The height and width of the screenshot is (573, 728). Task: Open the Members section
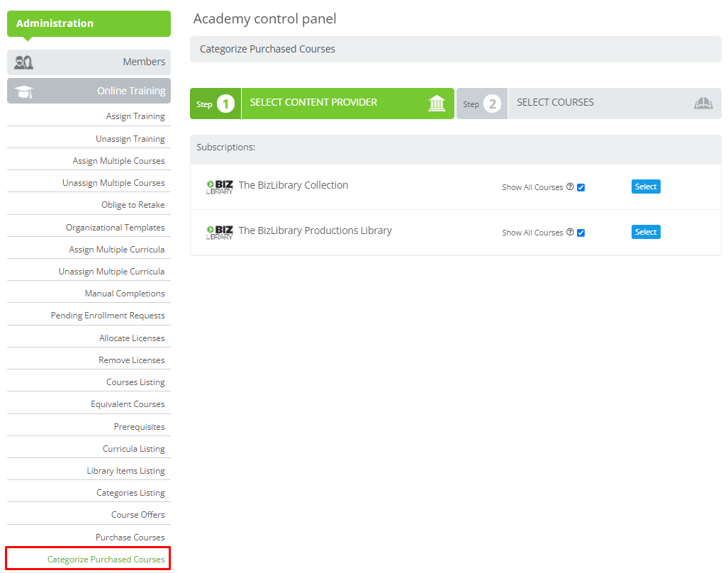(x=89, y=62)
